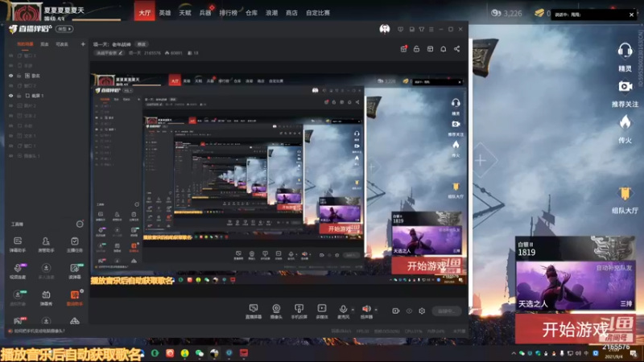Change the 三排 team size on mode card
644x362 pixels.
pyautogui.click(x=626, y=304)
